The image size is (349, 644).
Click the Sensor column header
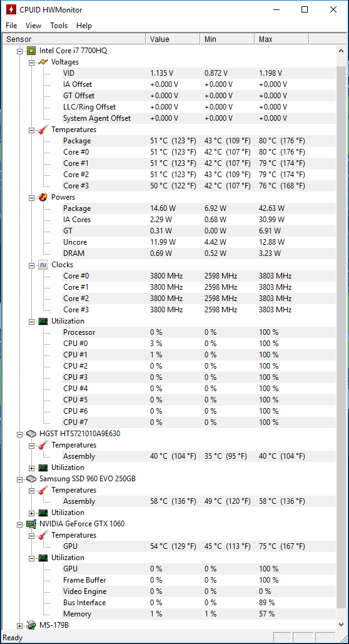point(74,39)
